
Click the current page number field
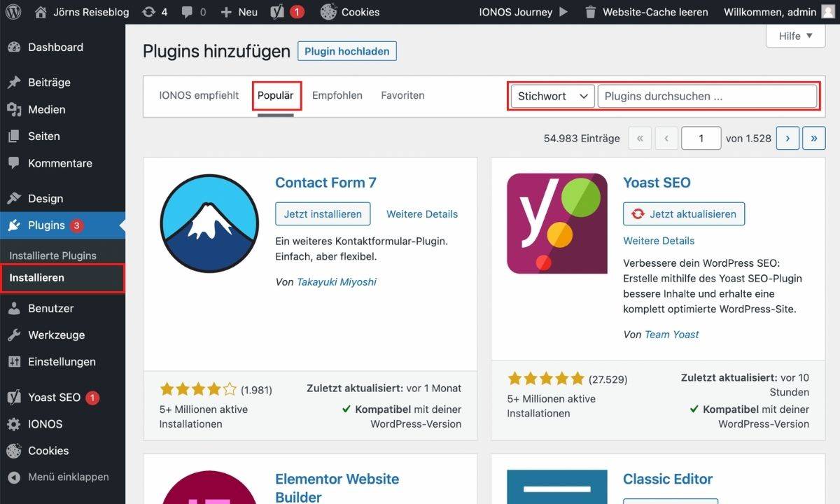pyautogui.click(x=701, y=139)
